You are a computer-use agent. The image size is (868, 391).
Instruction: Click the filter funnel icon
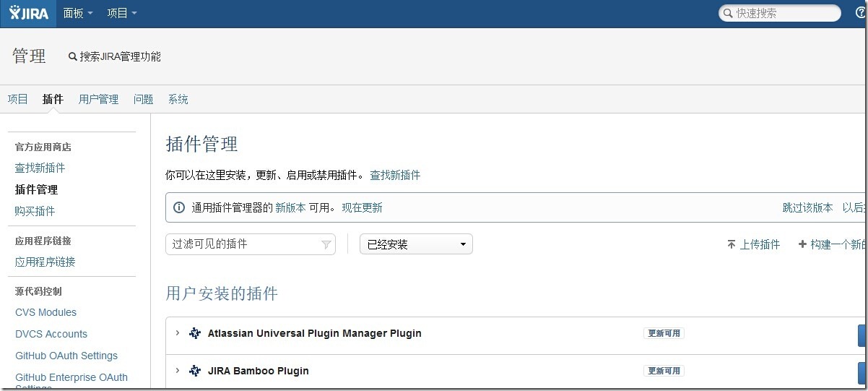click(326, 245)
